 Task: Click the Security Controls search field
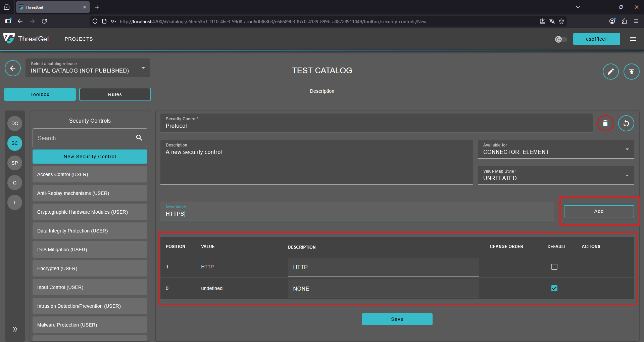(84, 138)
